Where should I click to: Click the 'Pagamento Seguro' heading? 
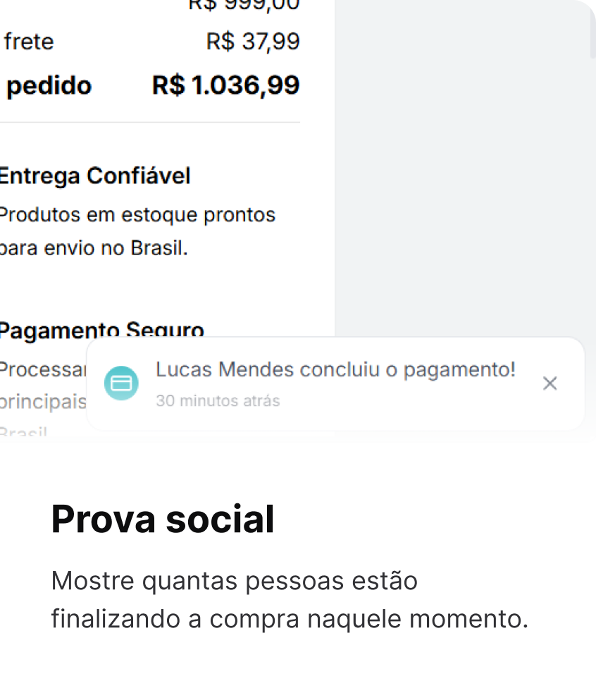[x=101, y=329]
